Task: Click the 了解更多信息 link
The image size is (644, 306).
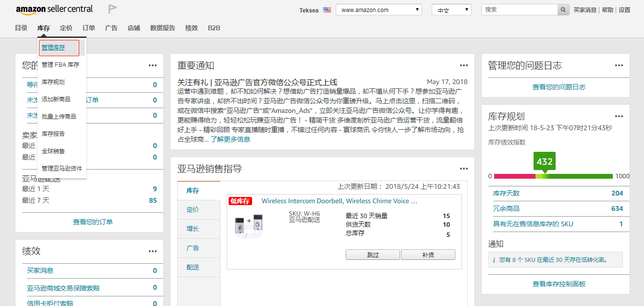Action: click(x=231, y=139)
